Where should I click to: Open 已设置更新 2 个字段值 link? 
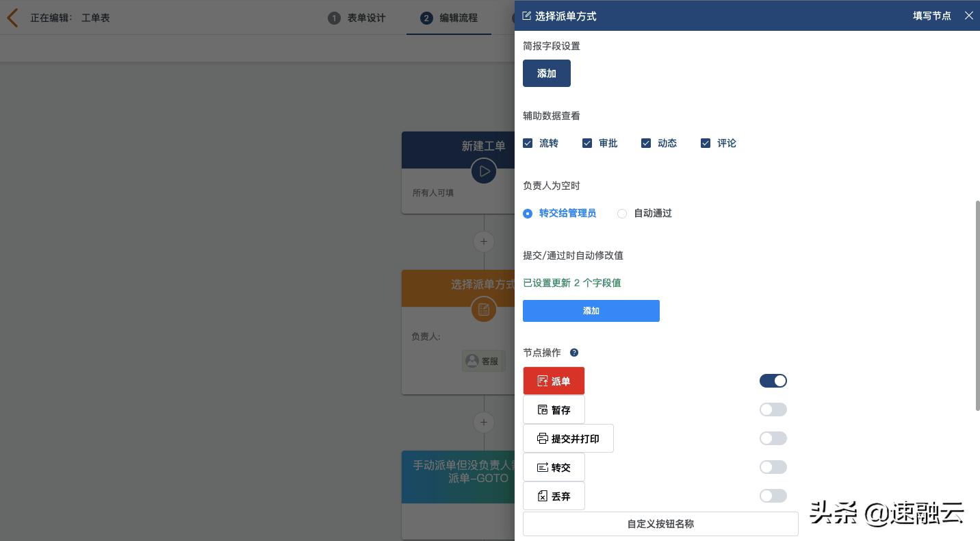[x=571, y=283]
